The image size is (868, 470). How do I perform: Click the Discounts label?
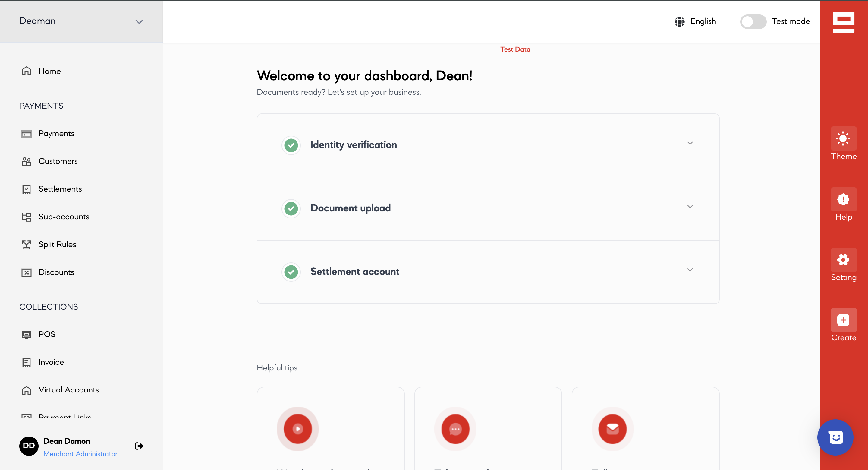tap(56, 272)
